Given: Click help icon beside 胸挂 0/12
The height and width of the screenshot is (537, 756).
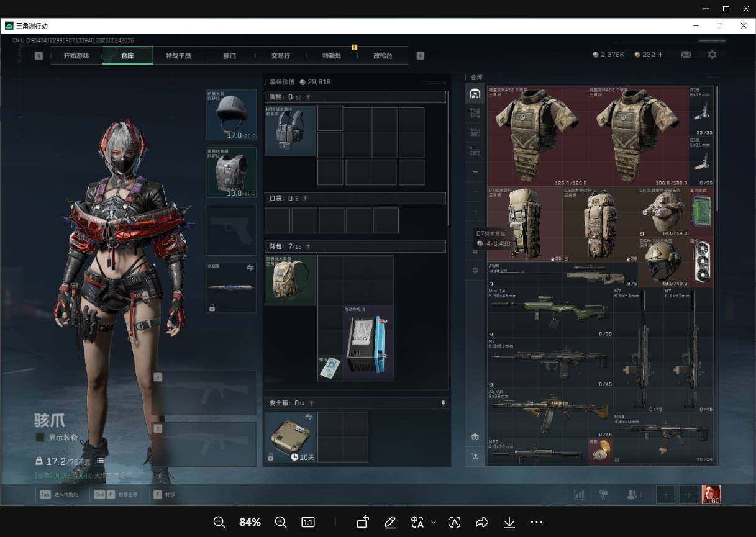Looking at the screenshot, I should tap(308, 97).
